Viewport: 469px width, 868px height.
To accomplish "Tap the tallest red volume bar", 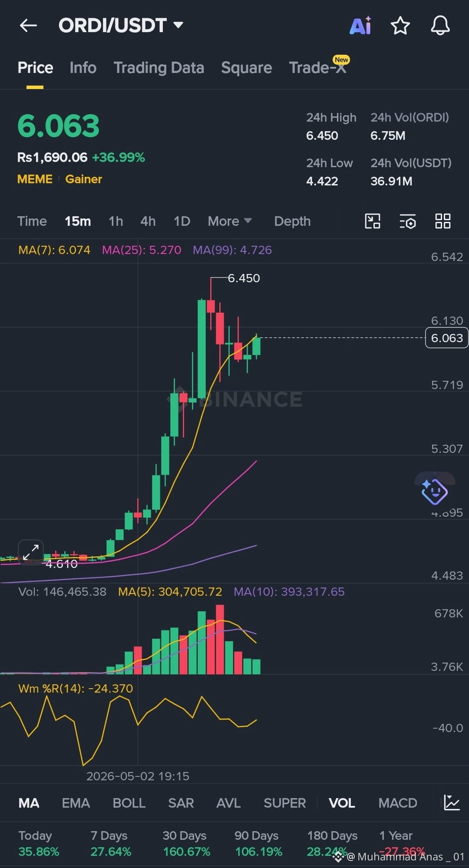I will pos(220,639).
